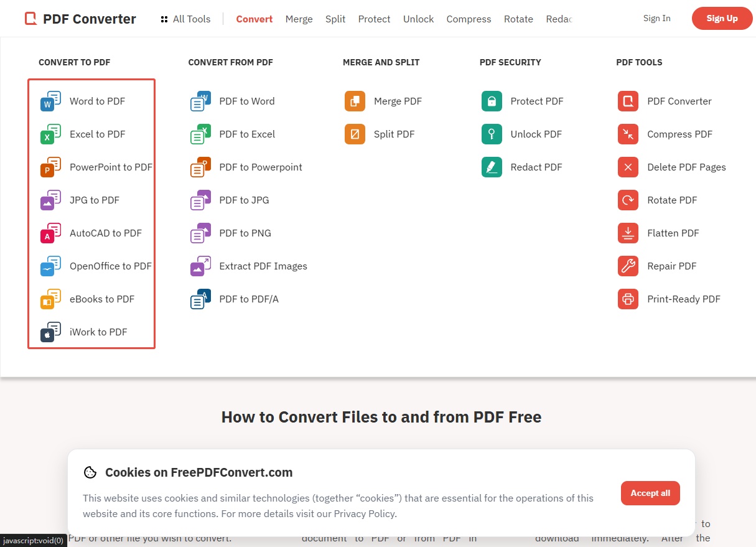Click the JPG to PDF icon
This screenshot has height=547, width=756.
(51, 200)
